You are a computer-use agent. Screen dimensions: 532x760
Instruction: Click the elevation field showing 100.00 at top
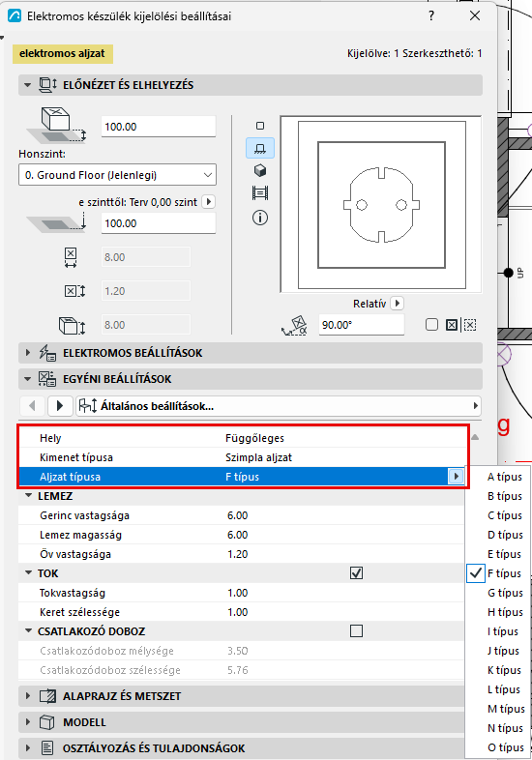point(158,127)
